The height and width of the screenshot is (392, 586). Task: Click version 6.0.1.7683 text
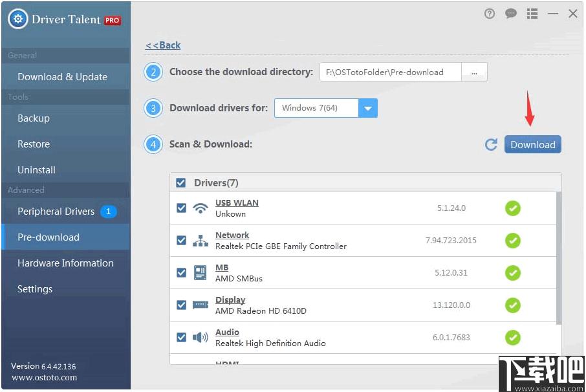click(x=451, y=338)
